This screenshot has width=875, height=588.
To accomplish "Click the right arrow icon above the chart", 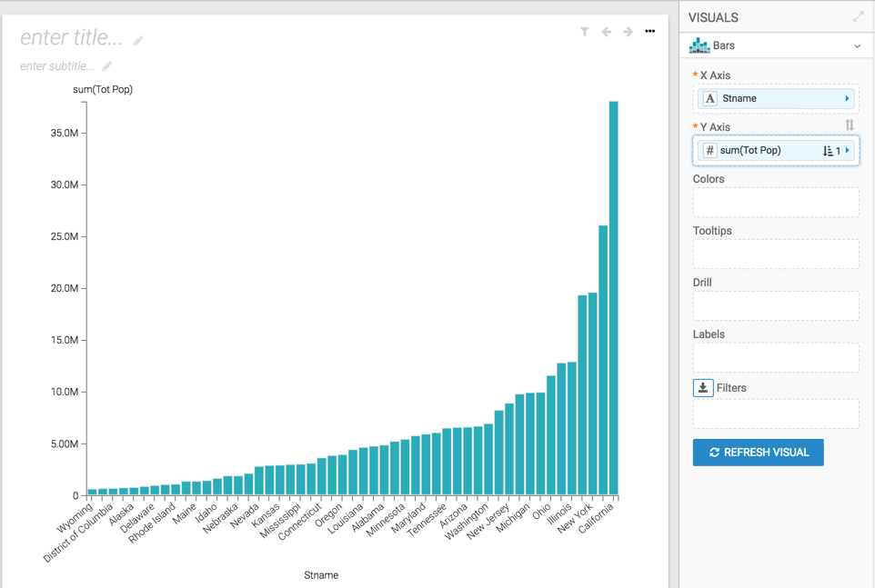I will pyautogui.click(x=628, y=32).
